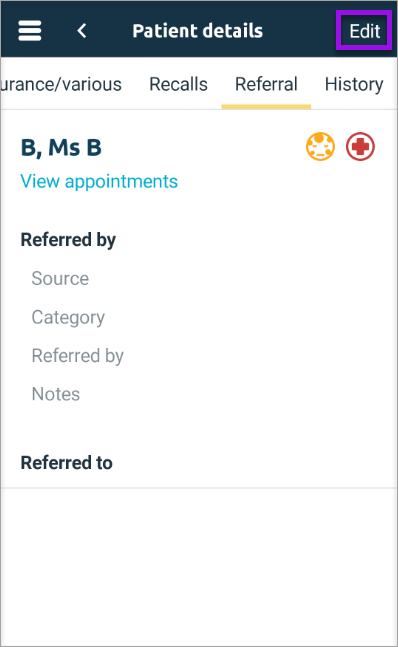
Task: Switch to the Recalls tab
Action: (178, 84)
